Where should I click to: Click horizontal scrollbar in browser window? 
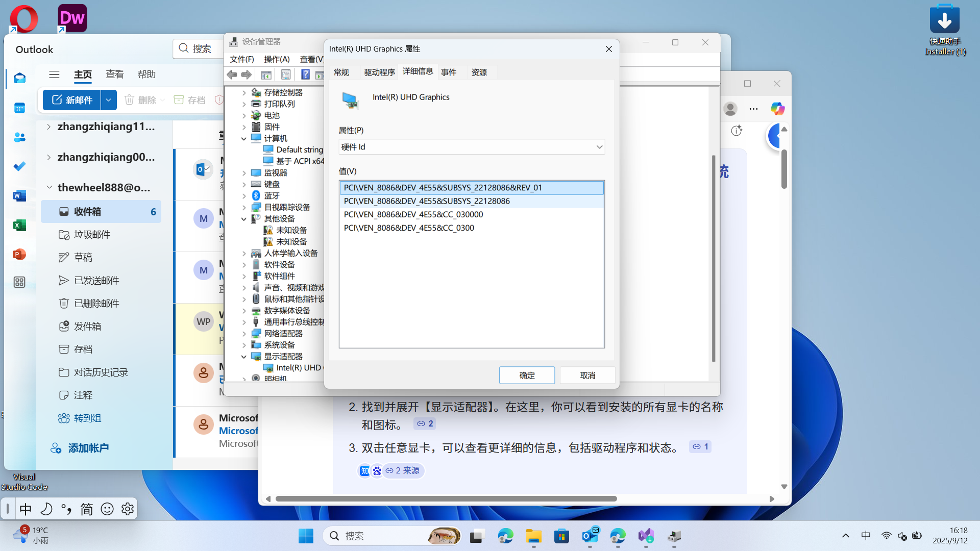pos(446,498)
